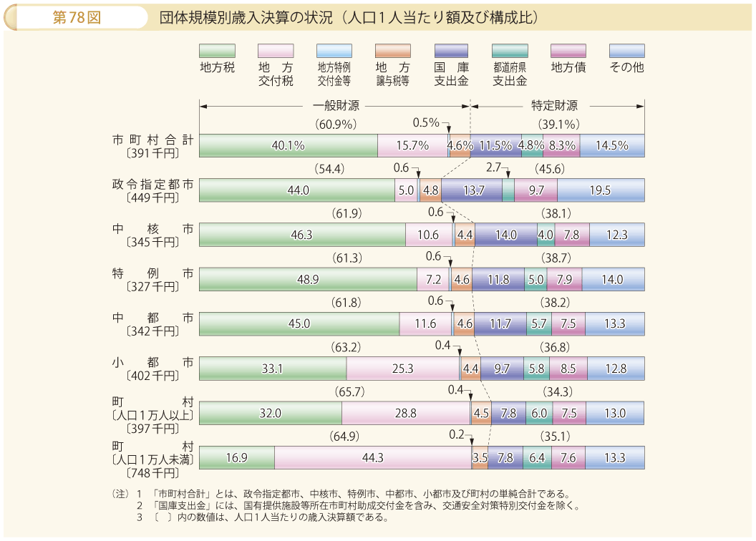
Task: Click the orange 地方譲与税等 legend swatch
Action: pyautogui.click(x=393, y=51)
